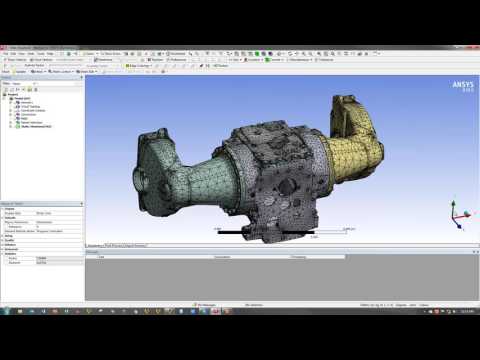Expand the Geometry tree node
Image resolution: width=480 pixels, height=360 pixels.
pyautogui.click(x=11, y=103)
